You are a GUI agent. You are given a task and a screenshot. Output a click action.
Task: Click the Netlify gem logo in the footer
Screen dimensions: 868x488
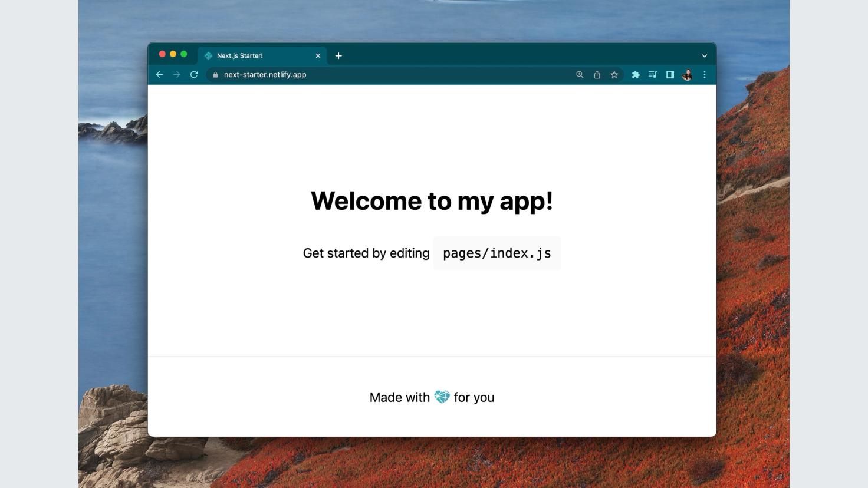(442, 397)
